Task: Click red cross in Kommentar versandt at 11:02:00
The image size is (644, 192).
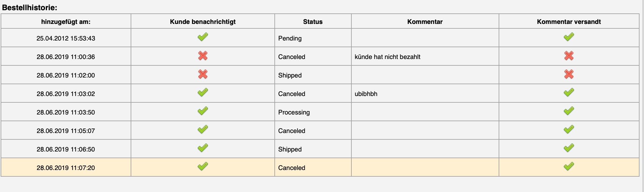Action: tap(569, 74)
